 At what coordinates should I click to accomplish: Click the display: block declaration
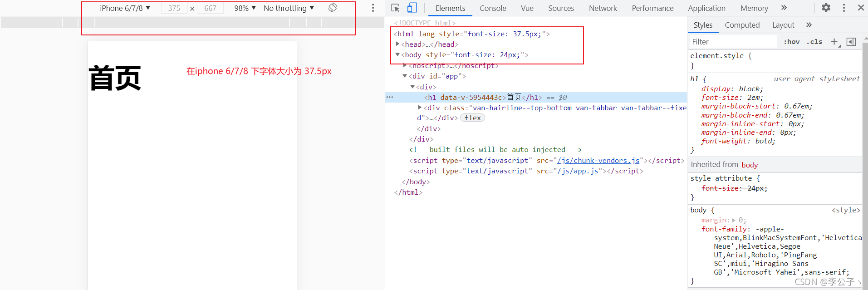[x=732, y=89]
